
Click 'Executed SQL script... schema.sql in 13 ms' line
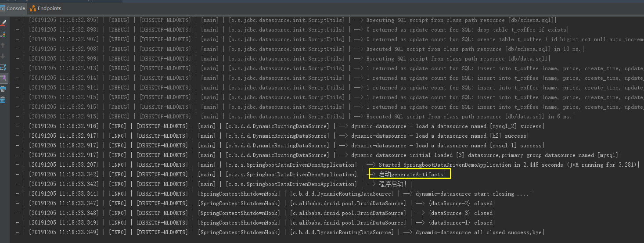click(300, 49)
